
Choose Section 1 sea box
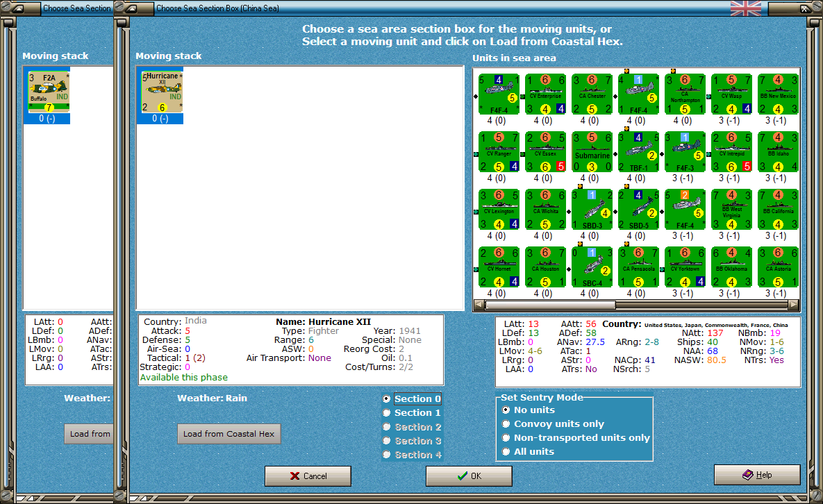tap(413, 413)
